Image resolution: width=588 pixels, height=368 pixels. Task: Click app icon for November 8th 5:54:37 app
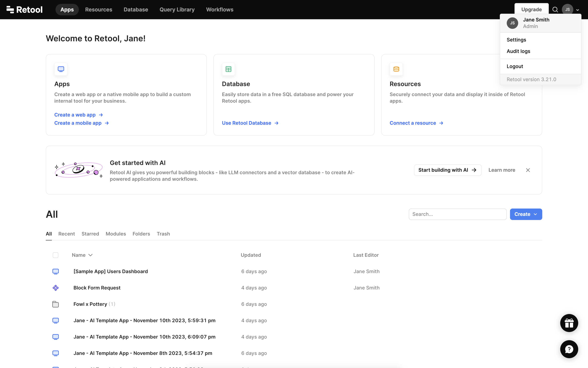(56, 353)
